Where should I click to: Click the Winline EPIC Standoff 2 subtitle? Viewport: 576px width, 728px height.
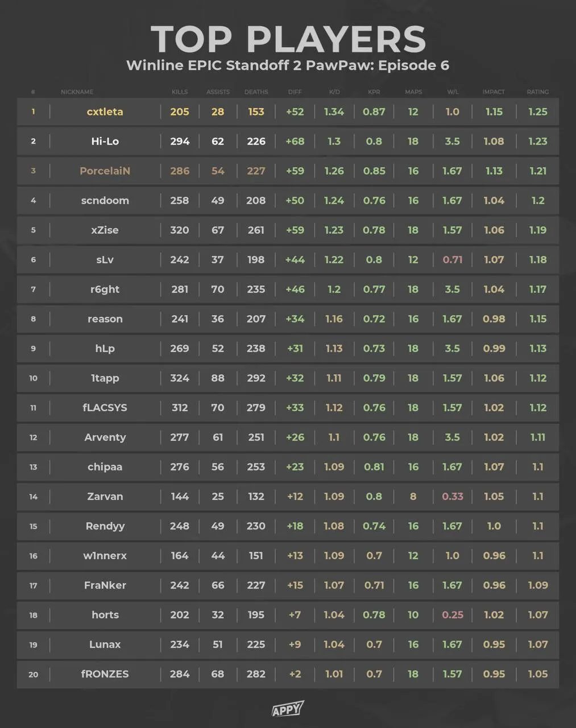[x=288, y=65]
